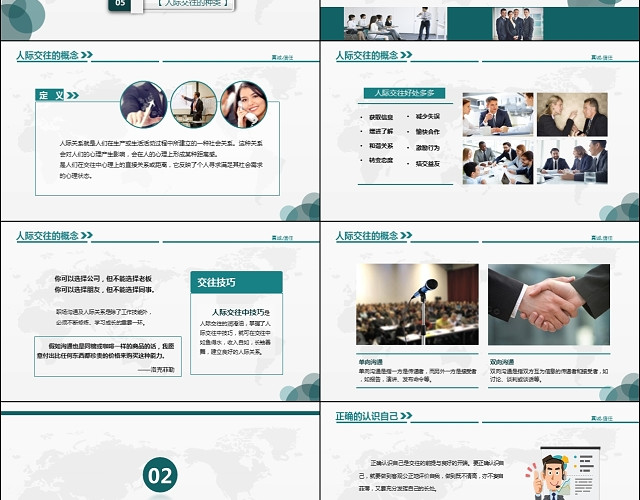Click the circular whiteboard presenter image
The height and width of the screenshot is (500, 640).
click(193, 104)
